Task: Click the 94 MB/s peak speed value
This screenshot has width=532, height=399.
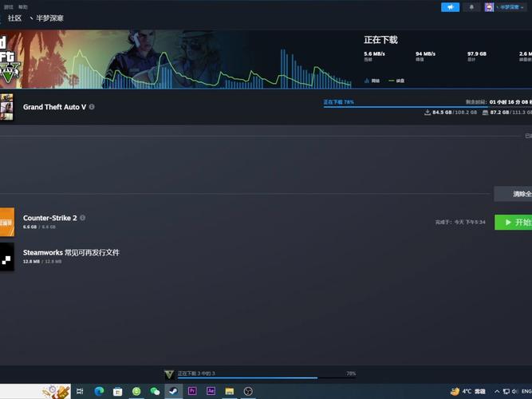Action: (425, 53)
